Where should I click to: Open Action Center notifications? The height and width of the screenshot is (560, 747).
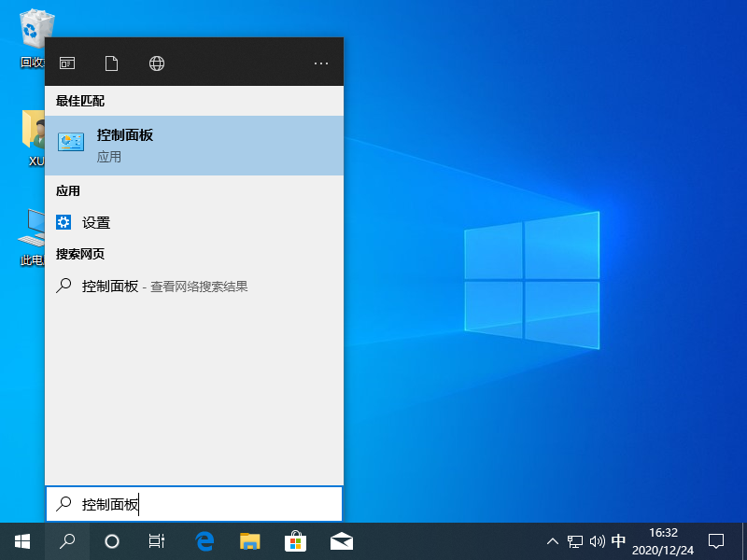(715, 541)
